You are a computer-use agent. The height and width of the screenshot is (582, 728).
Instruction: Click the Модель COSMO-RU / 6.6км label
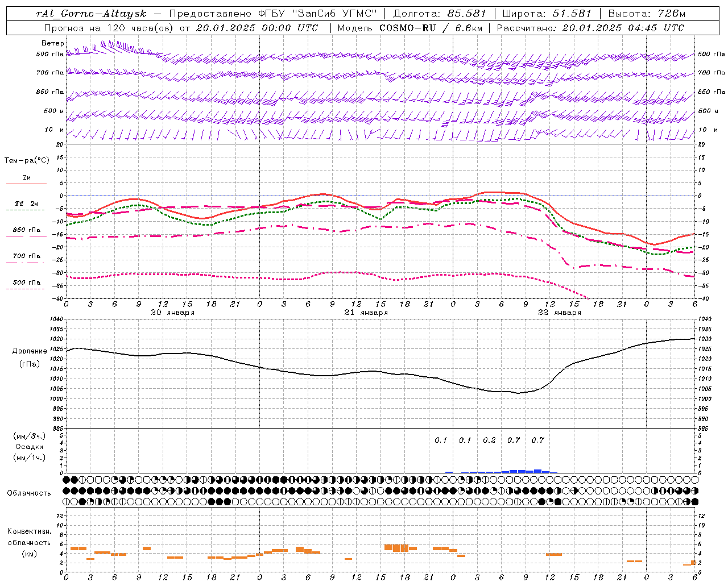(409, 28)
